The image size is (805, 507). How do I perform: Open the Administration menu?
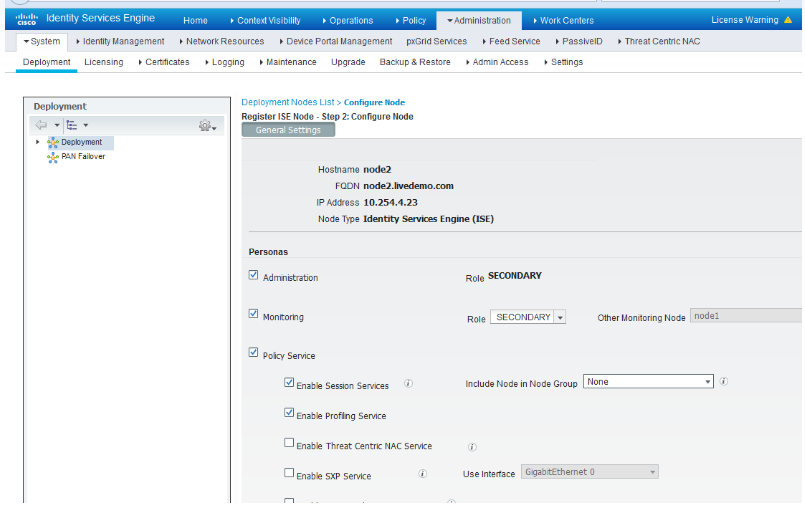(x=479, y=21)
